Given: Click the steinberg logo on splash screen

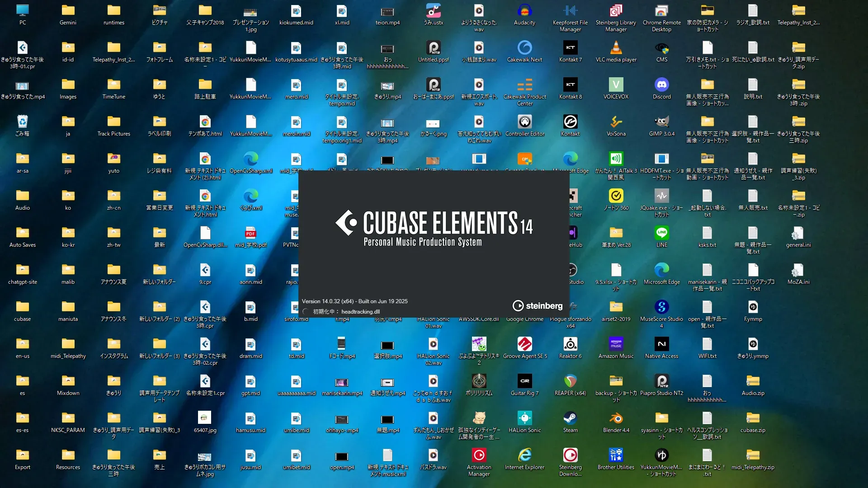Looking at the screenshot, I should coord(538,306).
